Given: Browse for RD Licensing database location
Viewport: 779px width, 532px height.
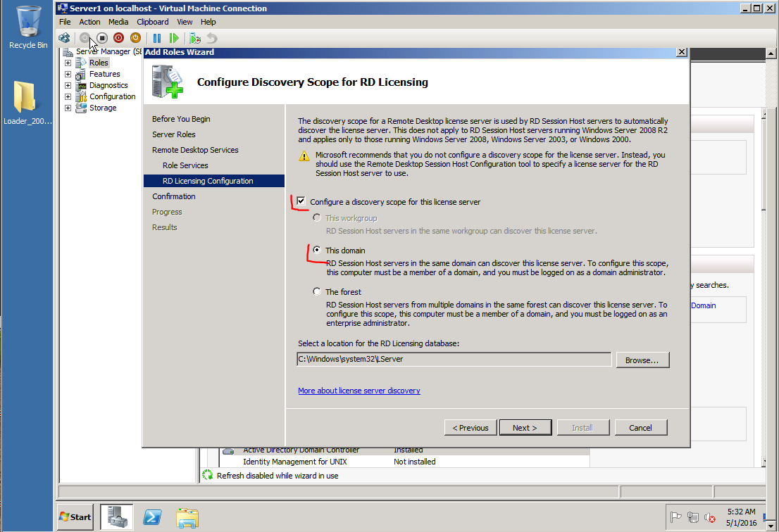Looking at the screenshot, I should pos(642,360).
